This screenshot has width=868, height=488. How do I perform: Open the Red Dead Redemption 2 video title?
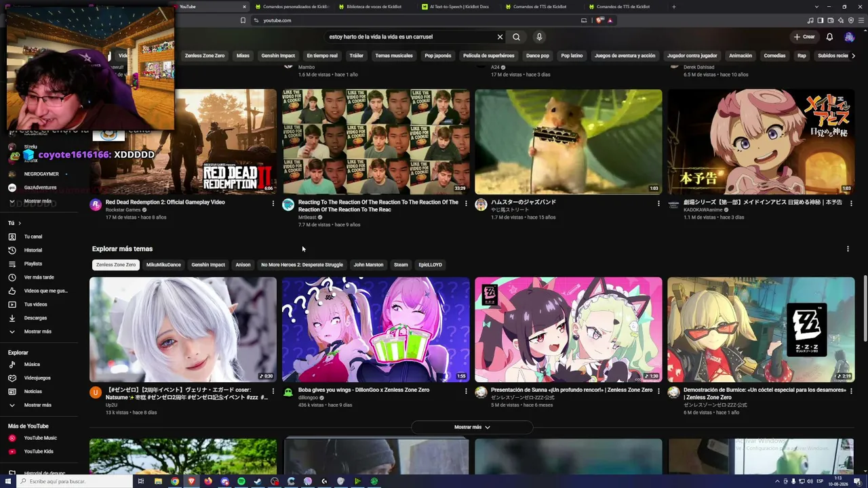coord(165,202)
